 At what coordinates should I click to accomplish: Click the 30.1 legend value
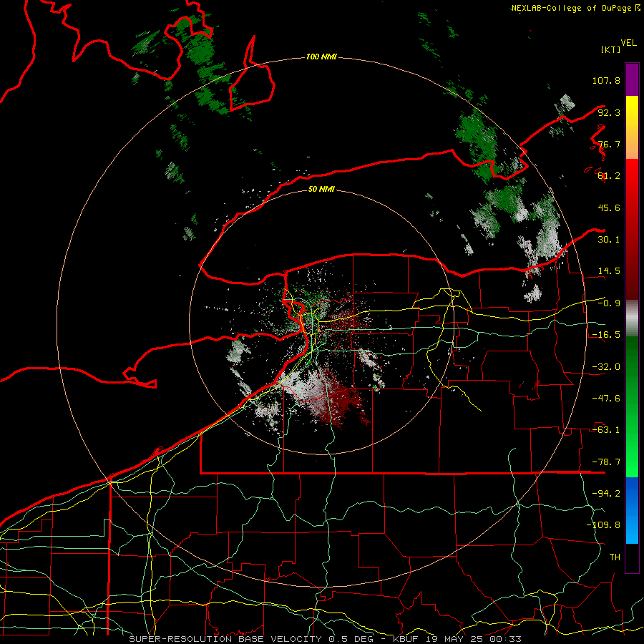(609, 240)
